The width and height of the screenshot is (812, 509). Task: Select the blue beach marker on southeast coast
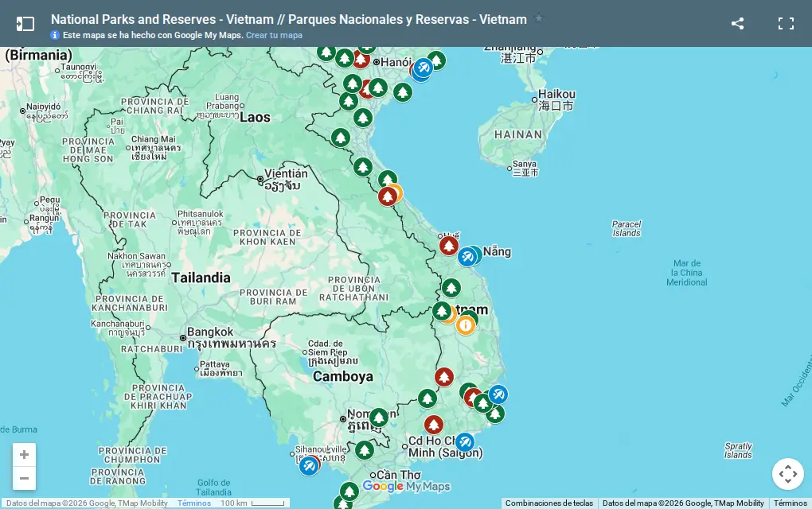498,394
